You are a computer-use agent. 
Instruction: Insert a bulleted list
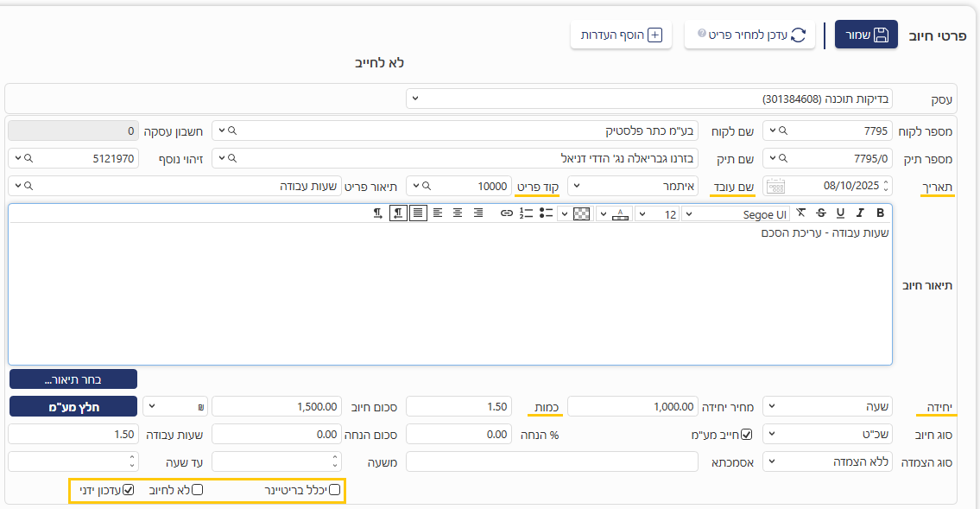(547, 213)
